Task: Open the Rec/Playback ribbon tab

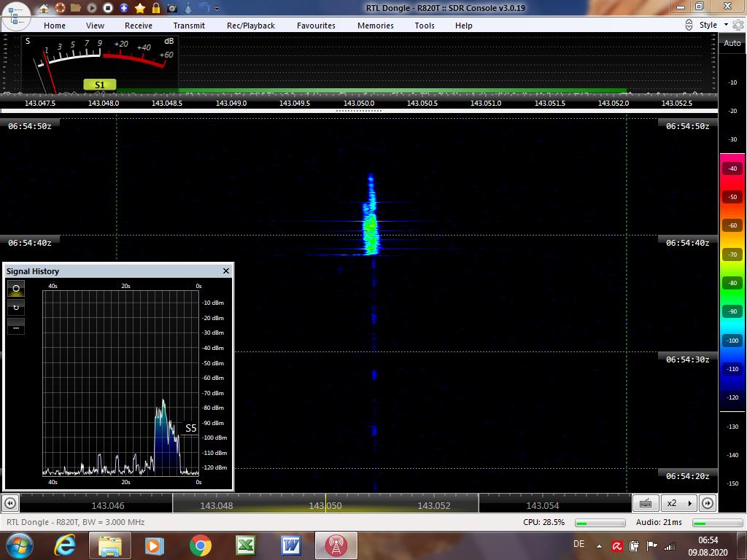Action: pyautogui.click(x=251, y=26)
